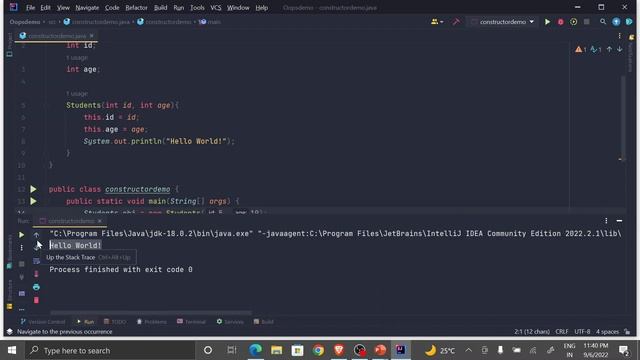This screenshot has width=640, height=360.
Task: Run with Coverage from the toolbar
Action: pyautogui.click(x=573, y=22)
